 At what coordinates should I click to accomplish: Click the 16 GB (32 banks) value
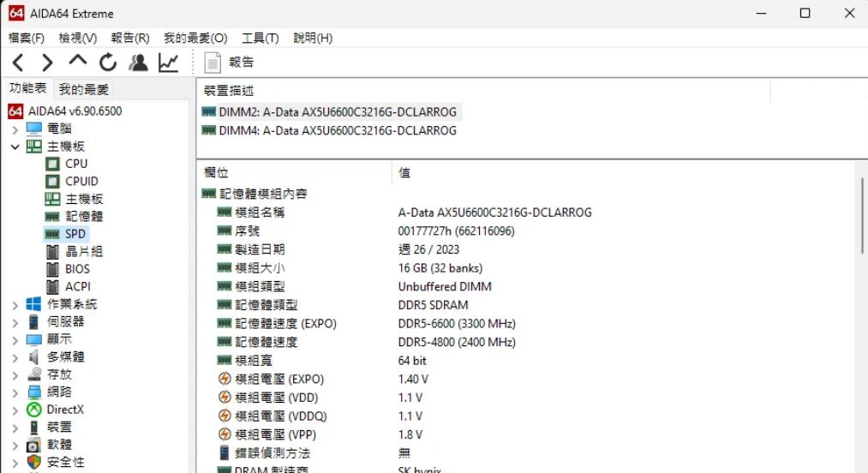(440, 268)
